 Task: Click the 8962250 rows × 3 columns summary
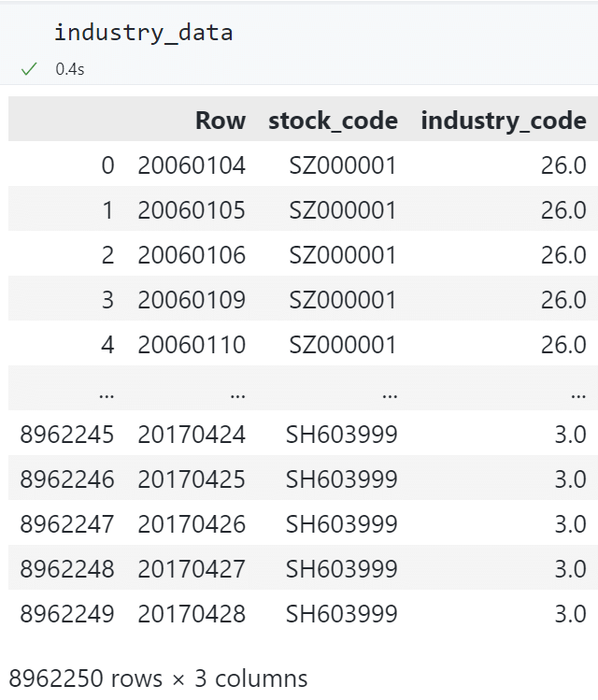(158, 678)
